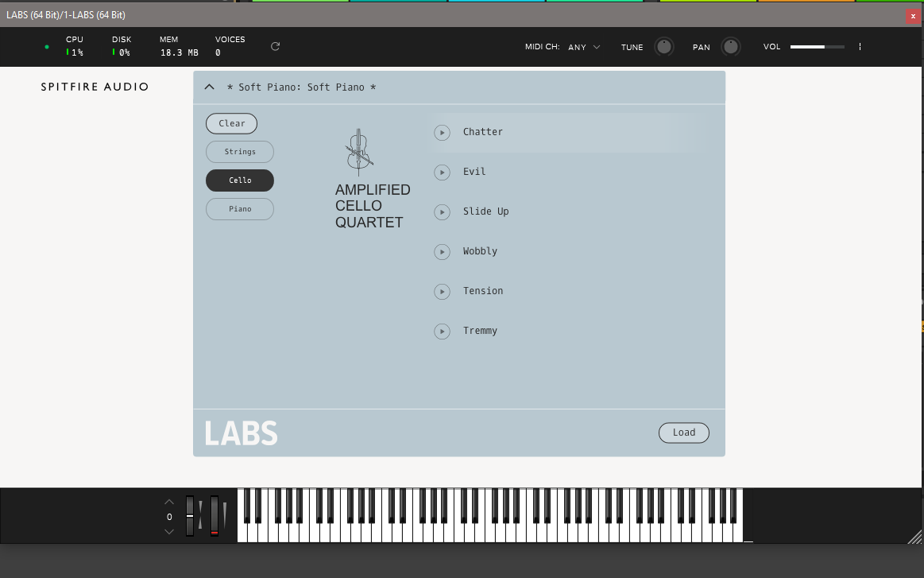Play the Tension preset preview
The image size is (924, 578).
pyautogui.click(x=442, y=291)
